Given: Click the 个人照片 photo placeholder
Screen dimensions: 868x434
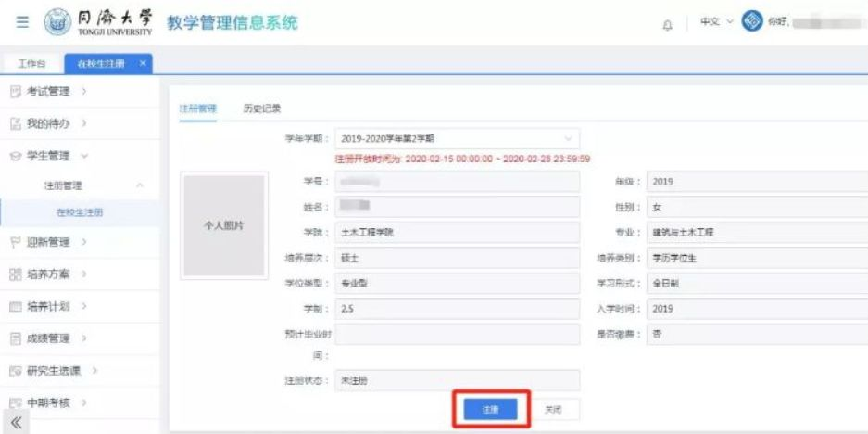Looking at the screenshot, I should click(x=224, y=225).
